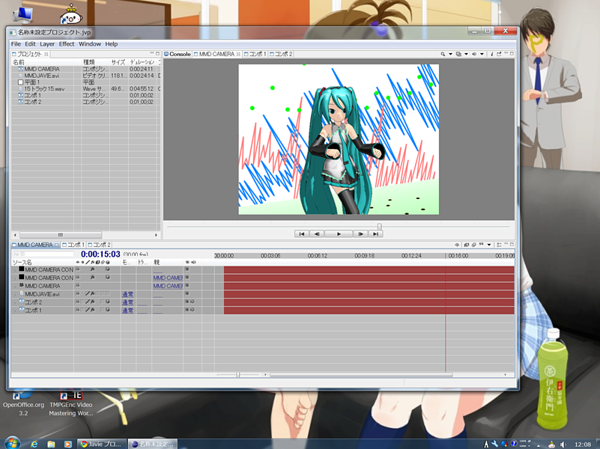The height and width of the screenshot is (449, 600).
Task: Click the timeline options dropdown arrow in toolbar
Action: tap(489, 245)
